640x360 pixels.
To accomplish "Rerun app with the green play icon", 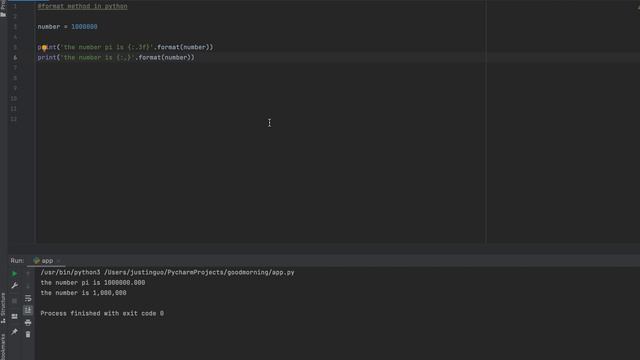I will pyautogui.click(x=14, y=274).
